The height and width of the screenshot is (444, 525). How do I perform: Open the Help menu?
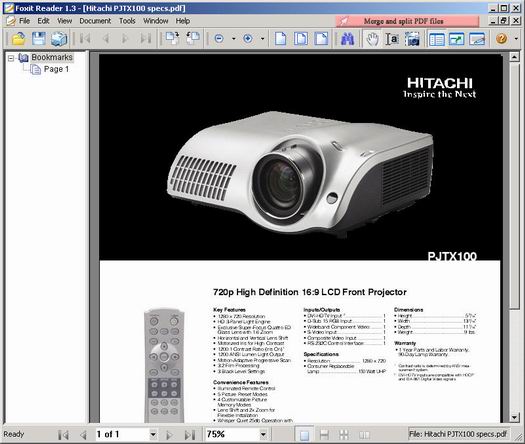coord(183,21)
